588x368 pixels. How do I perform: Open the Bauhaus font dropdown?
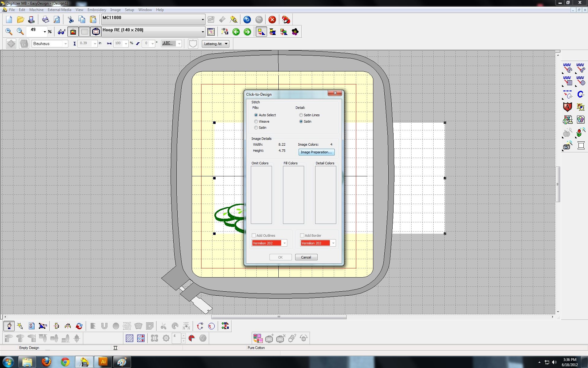tap(65, 44)
